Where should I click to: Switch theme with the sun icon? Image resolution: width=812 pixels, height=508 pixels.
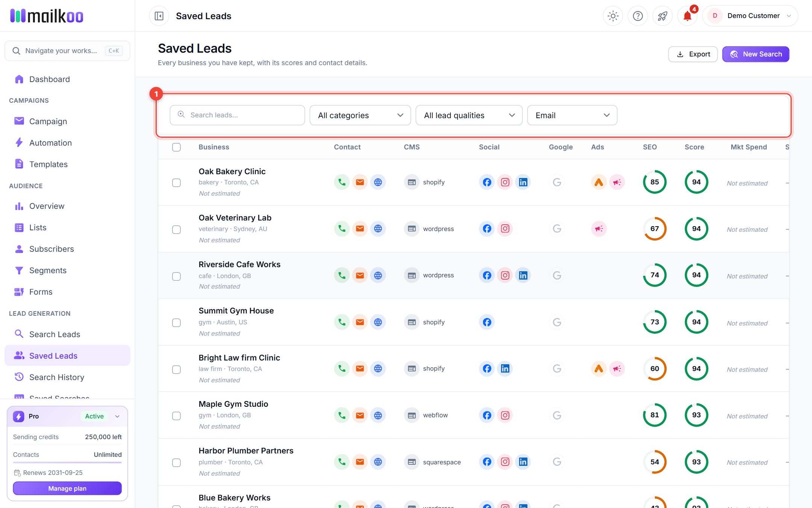click(613, 16)
